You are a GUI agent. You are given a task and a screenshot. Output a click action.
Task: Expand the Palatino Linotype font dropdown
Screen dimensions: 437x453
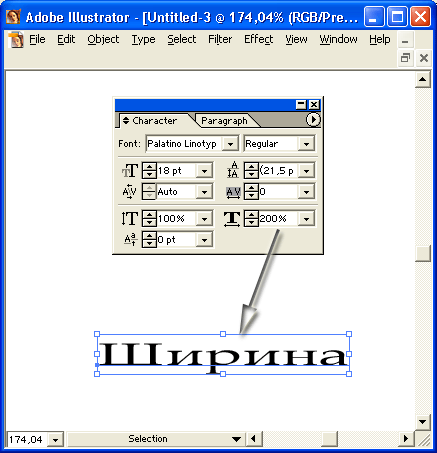(x=230, y=144)
